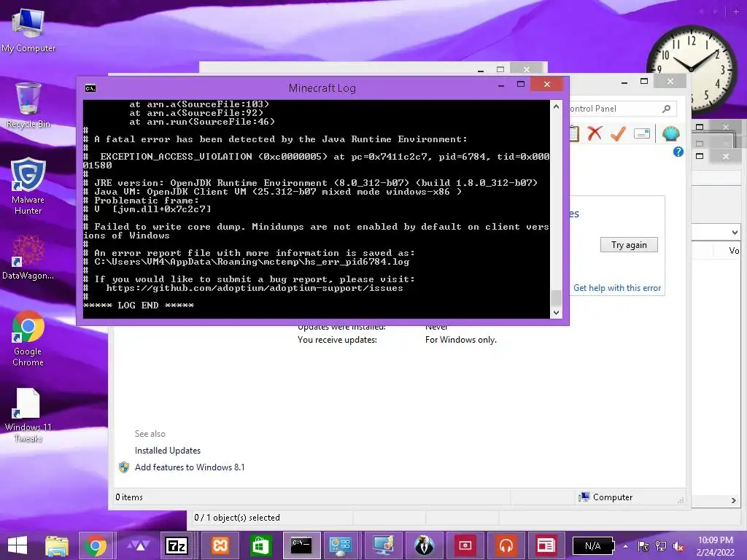The width and height of the screenshot is (747, 560).
Task: Open the Windows 11 Tweaks file
Action: pyautogui.click(x=28, y=415)
